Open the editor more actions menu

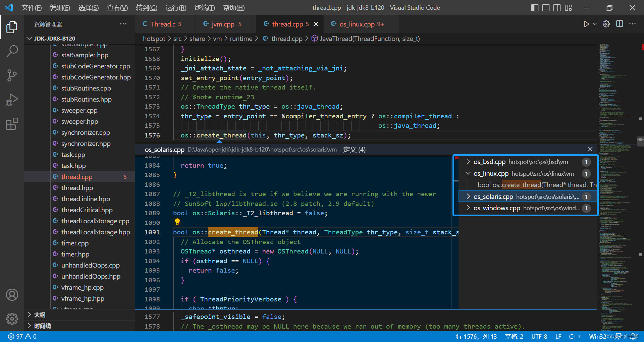pos(632,24)
